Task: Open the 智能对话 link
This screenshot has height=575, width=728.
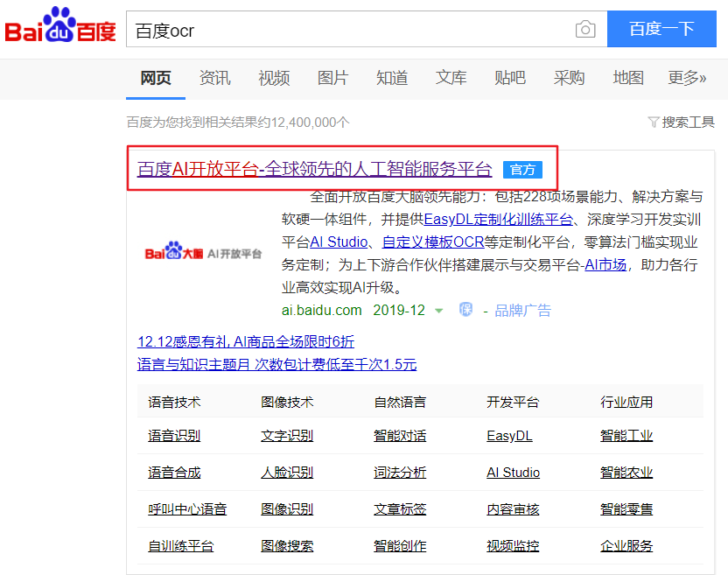Action: [400, 436]
